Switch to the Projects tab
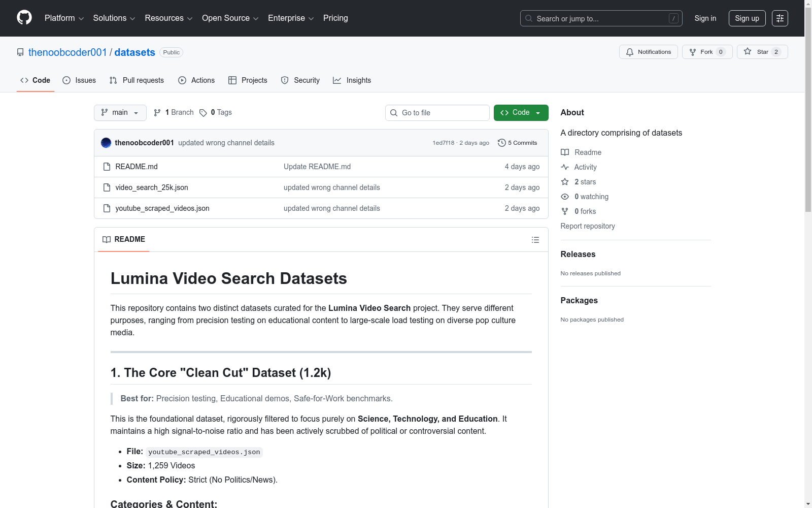 (x=248, y=80)
